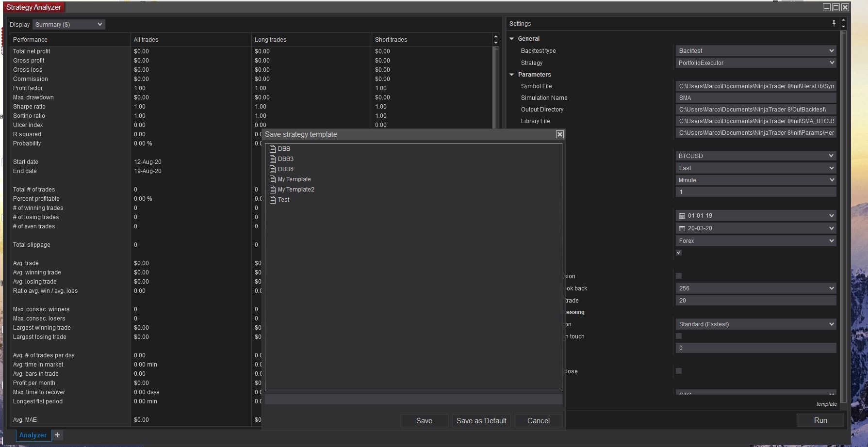
Task: Collapse the Parameters settings section
Action: point(511,75)
